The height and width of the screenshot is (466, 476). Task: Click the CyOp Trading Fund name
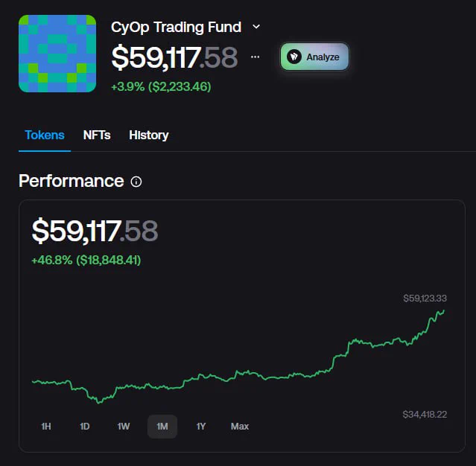point(177,27)
